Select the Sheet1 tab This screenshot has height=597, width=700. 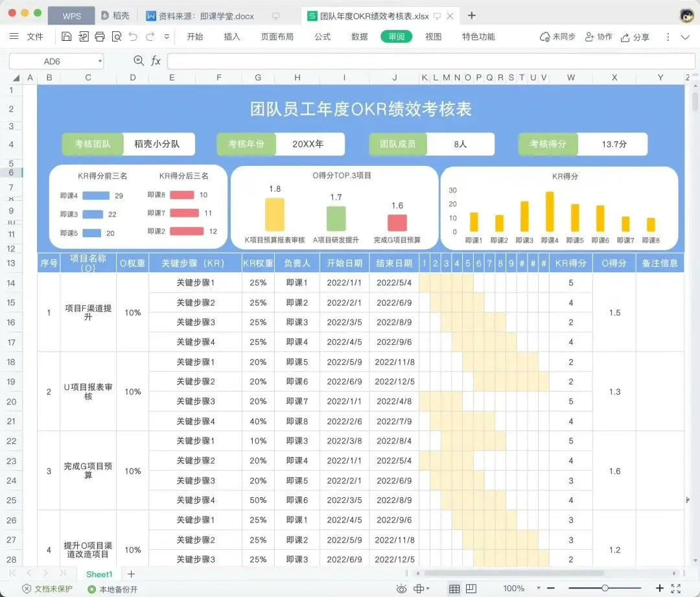[99, 574]
